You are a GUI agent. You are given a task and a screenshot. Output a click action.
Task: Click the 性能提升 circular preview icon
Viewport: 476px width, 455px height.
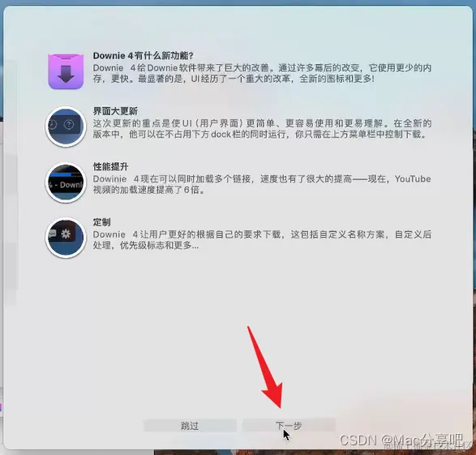coord(66,182)
